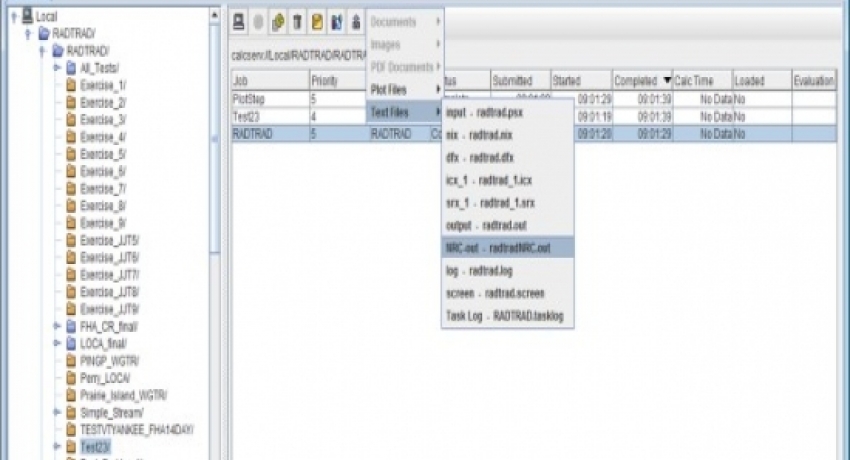The width and height of the screenshot is (850, 460).
Task: Sort by the Loaded column header
Action: [762, 81]
